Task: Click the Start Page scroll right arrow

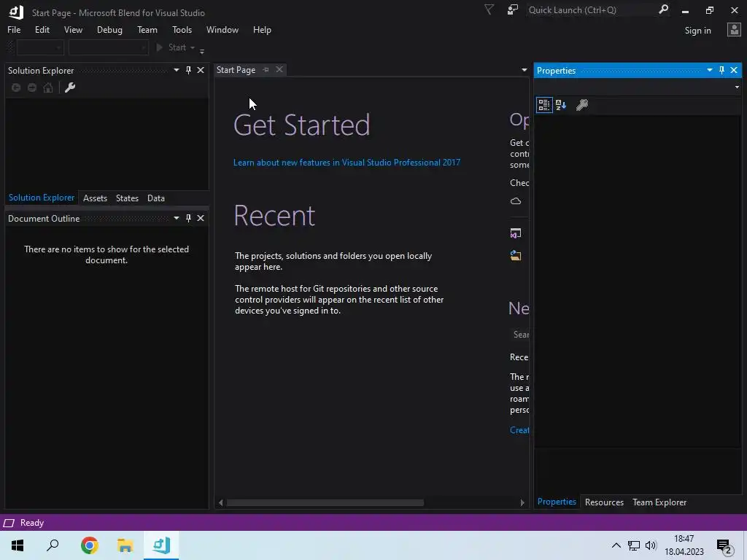Action: [522, 503]
